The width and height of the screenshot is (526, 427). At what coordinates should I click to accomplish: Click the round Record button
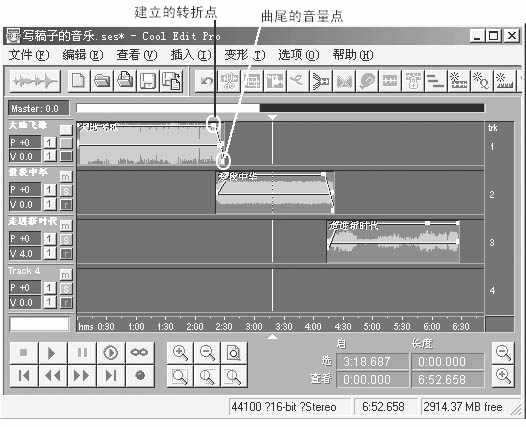tap(140, 376)
